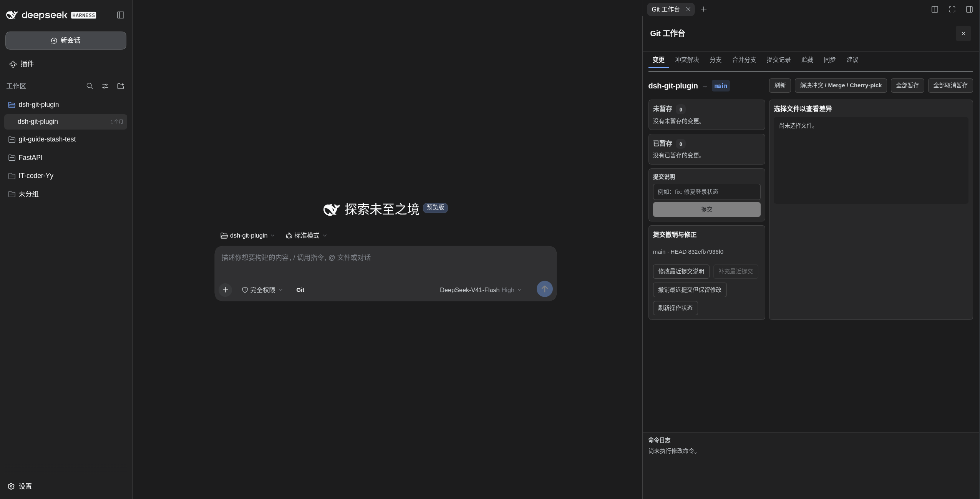Add a new panel tab with plus icon
The image size is (980, 499).
coord(703,9)
